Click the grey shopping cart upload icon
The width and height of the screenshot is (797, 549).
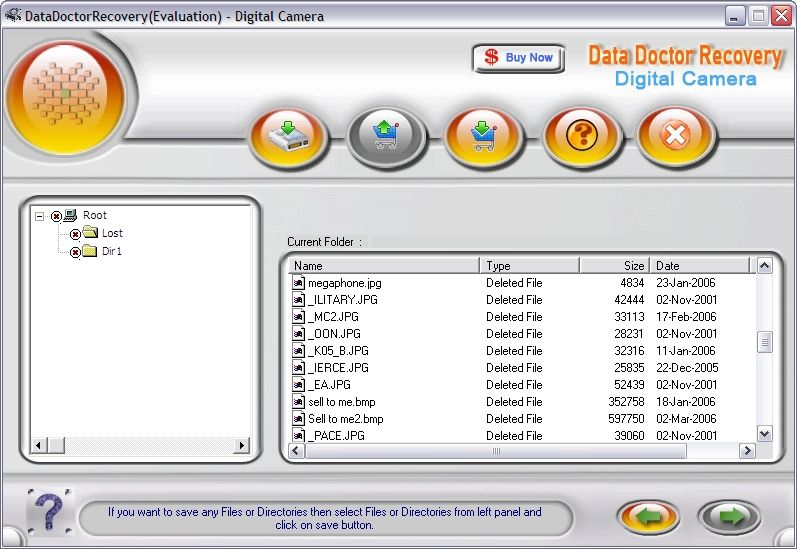pos(387,136)
